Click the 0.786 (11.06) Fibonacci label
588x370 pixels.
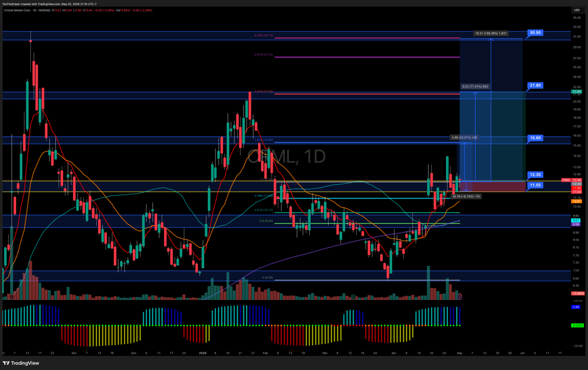264,196
